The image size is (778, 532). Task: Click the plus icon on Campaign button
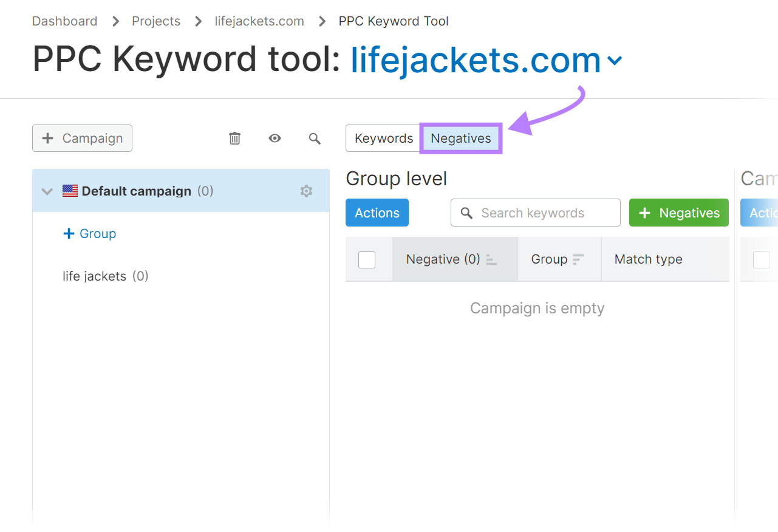[x=47, y=138]
